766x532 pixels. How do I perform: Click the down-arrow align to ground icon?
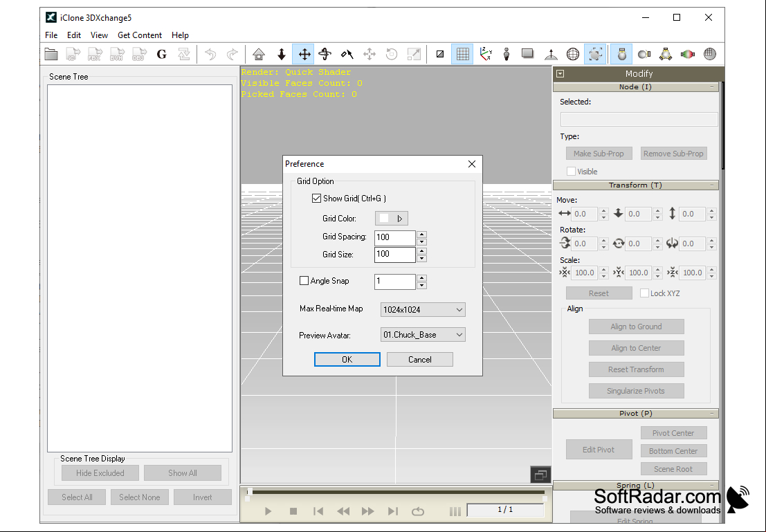[x=282, y=54]
